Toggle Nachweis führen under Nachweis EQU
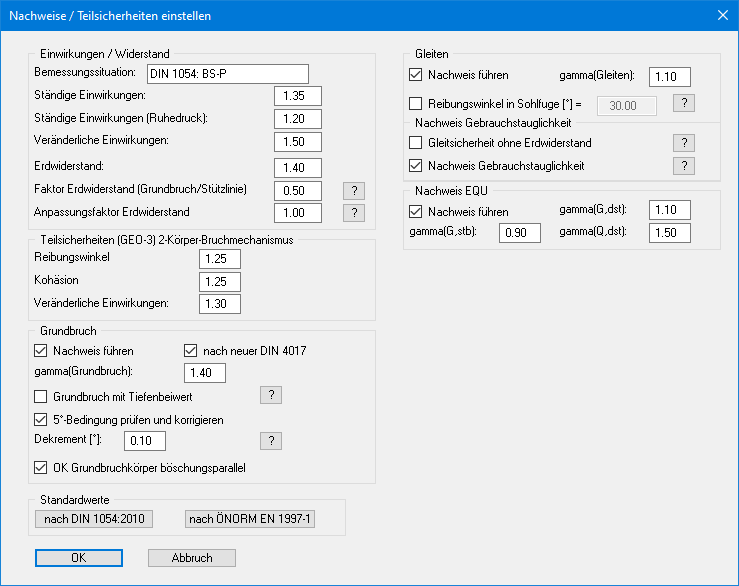 416,211
